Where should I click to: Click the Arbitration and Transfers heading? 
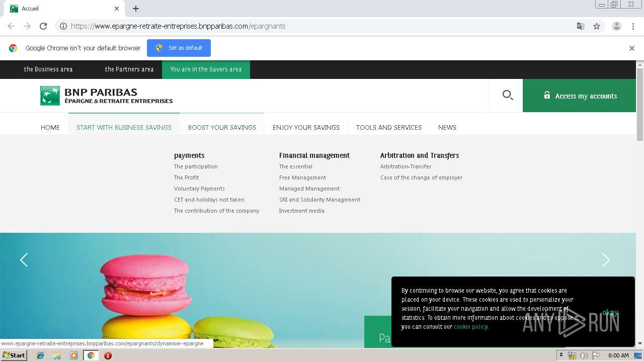coord(420,155)
